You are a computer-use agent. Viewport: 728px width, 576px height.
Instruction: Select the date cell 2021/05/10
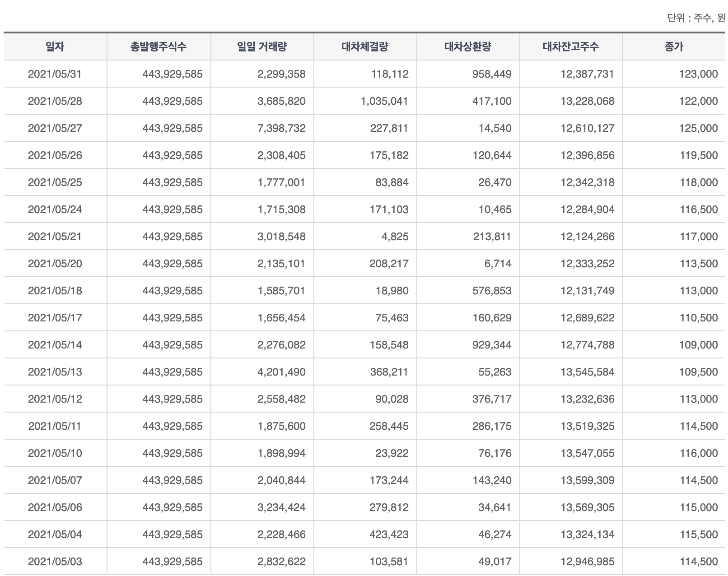click(x=55, y=453)
